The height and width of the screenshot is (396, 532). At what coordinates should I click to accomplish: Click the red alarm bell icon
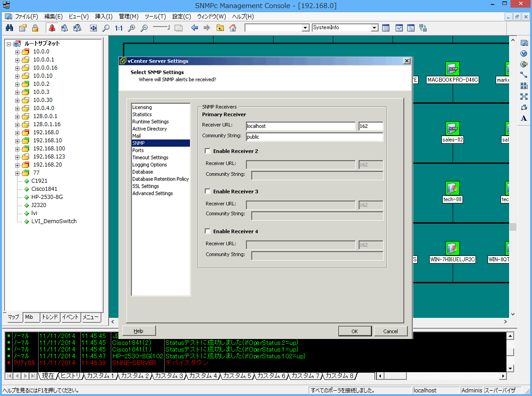coord(52,28)
